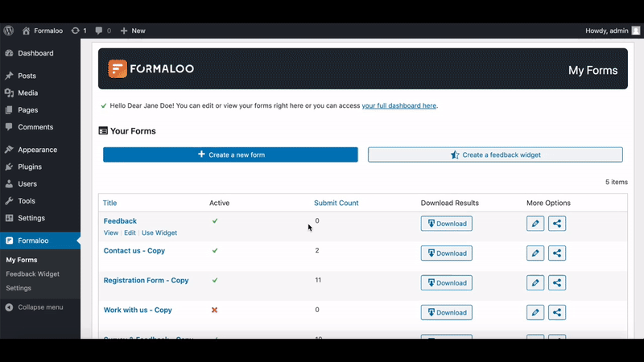The height and width of the screenshot is (362, 644).
Task: Open Formaloo Settings submenu item
Action: [19, 288]
